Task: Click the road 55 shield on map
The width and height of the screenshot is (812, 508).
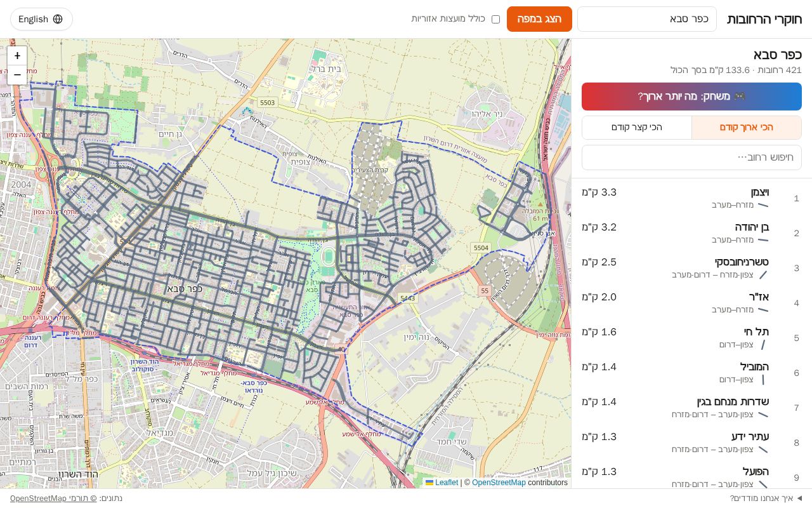Action: pos(485,290)
